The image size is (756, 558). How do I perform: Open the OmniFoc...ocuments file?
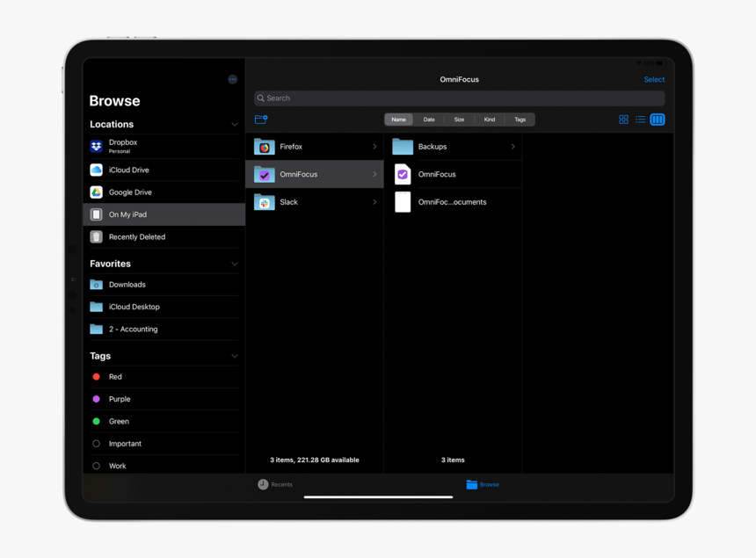click(453, 202)
